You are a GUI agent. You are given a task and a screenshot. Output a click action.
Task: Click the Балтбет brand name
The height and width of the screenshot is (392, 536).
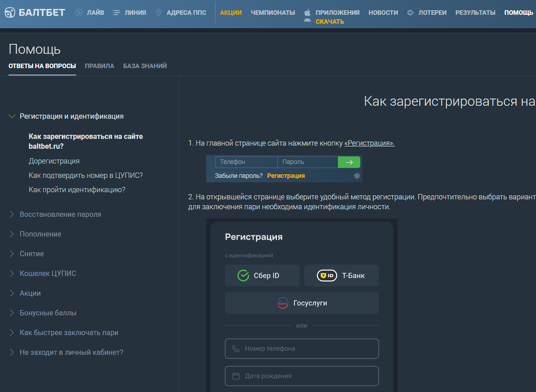(42, 13)
